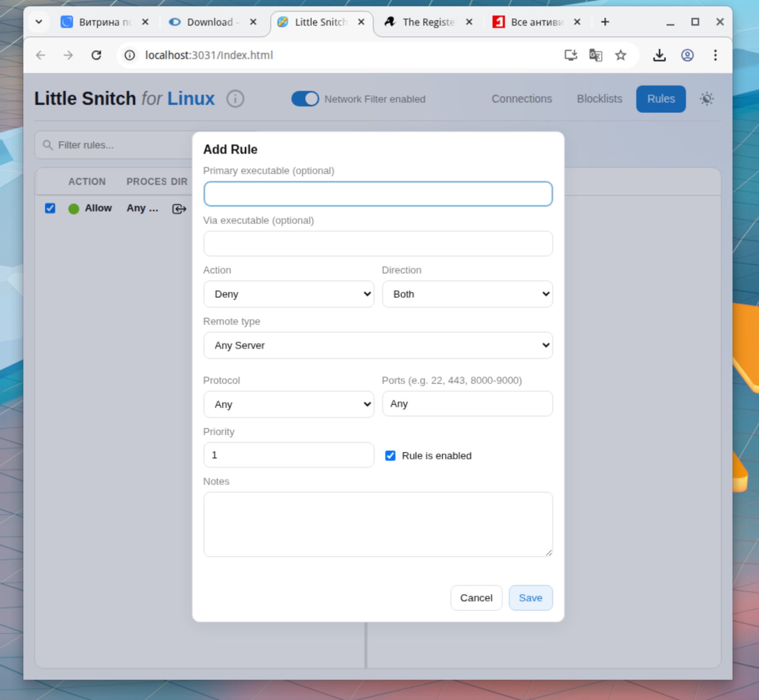Reload the page with the refresh icon

coord(96,55)
